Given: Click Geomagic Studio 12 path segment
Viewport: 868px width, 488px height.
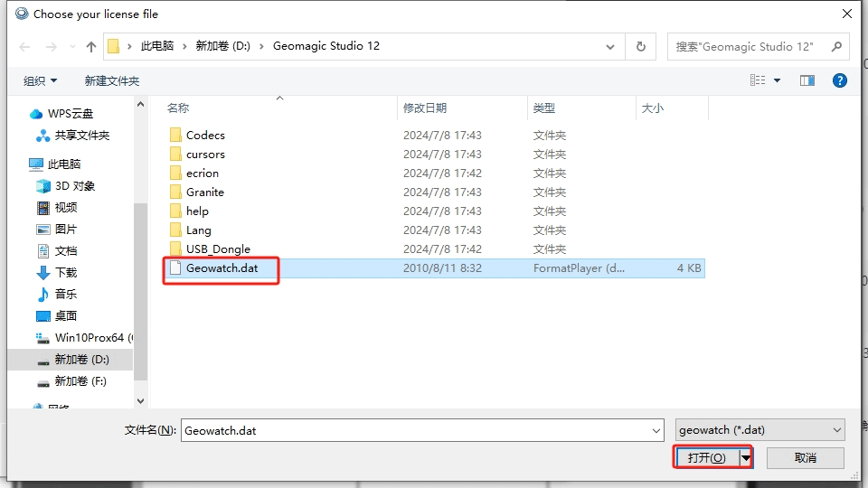Looking at the screenshot, I should coord(326,46).
